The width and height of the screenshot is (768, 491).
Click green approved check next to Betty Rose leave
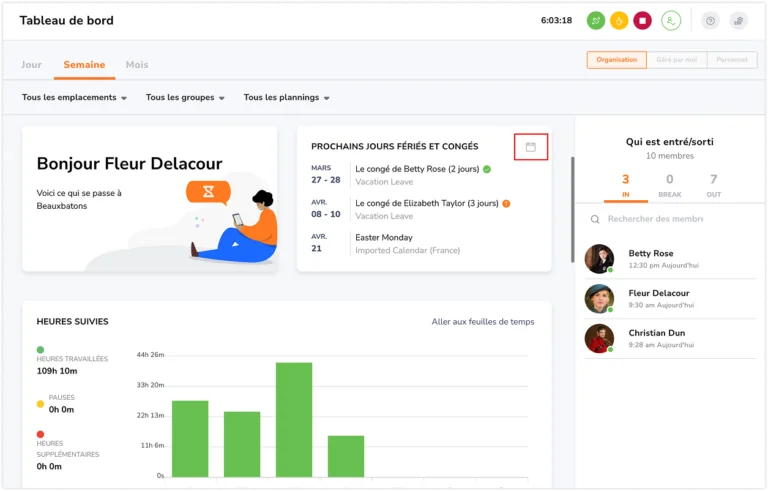click(487, 169)
